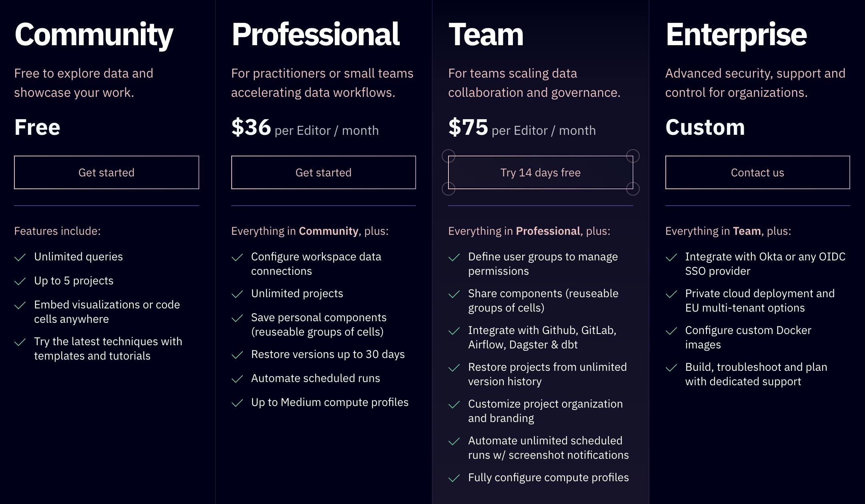The height and width of the screenshot is (504, 865).
Task: Click the checkmark beside Customize project organization and branding
Action: click(454, 404)
